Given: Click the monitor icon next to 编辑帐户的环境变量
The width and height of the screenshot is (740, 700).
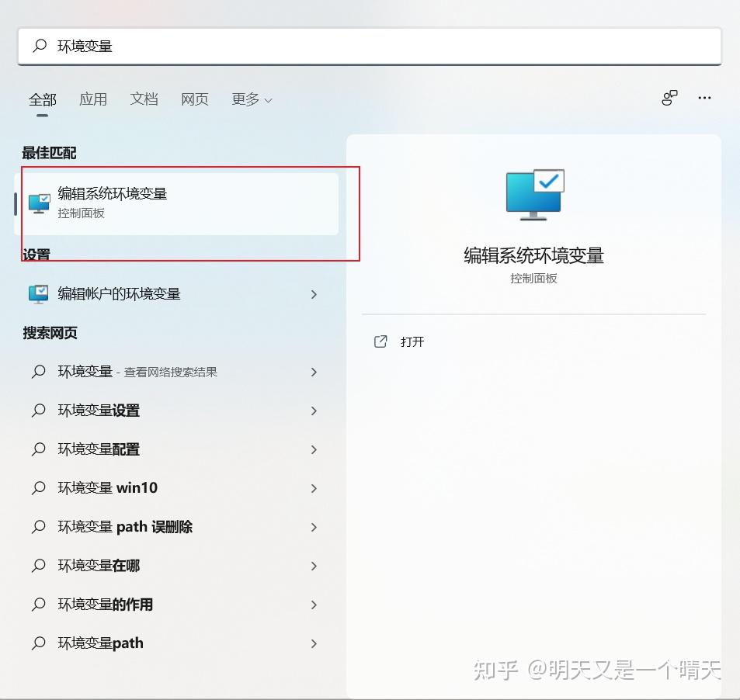Looking at the screenshot, I should (x=38, y=294).
